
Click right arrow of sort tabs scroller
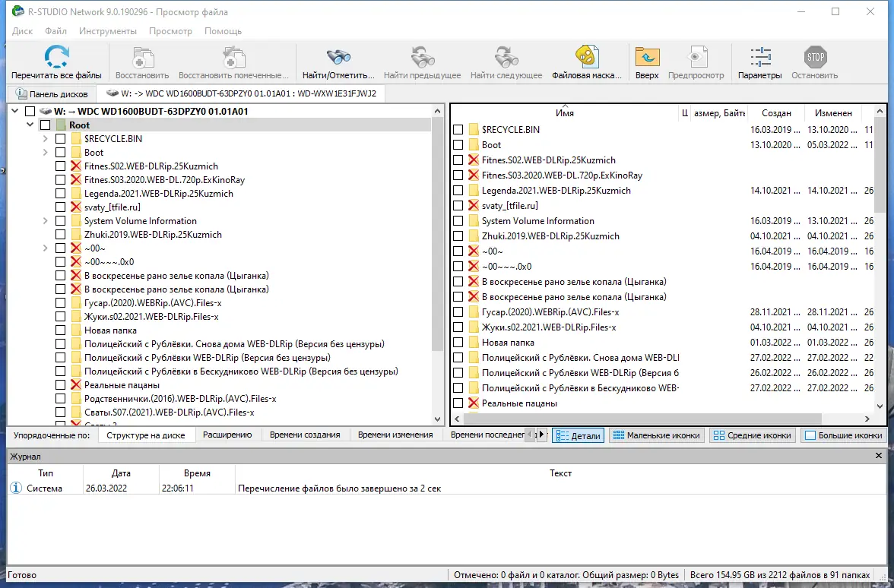click(542, 435)
